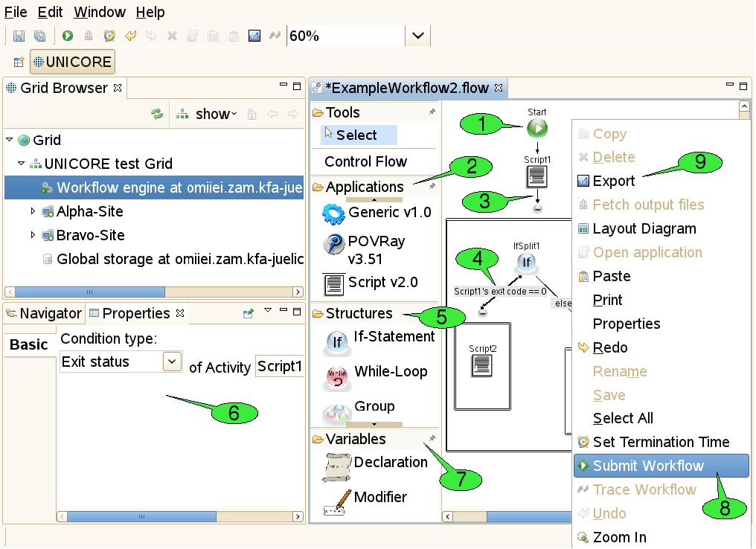Click the pin icon in Properties view

249,313
